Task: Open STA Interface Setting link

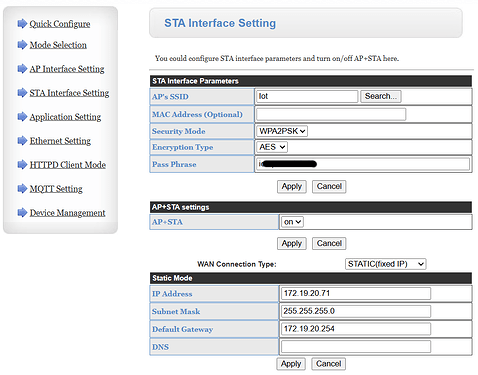Action: click(x=69, y=93)
